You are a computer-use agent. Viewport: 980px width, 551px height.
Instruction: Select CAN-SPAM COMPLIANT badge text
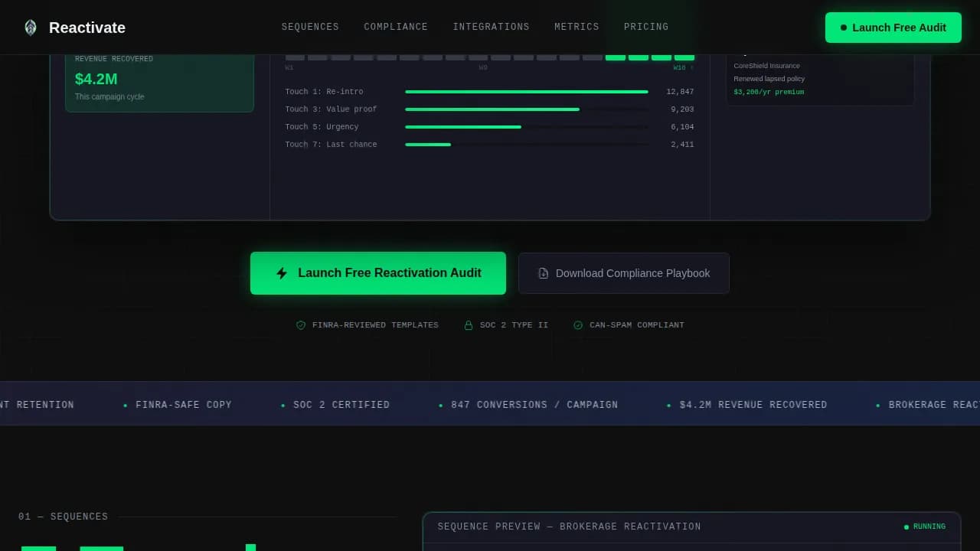(x=637, y=325)
